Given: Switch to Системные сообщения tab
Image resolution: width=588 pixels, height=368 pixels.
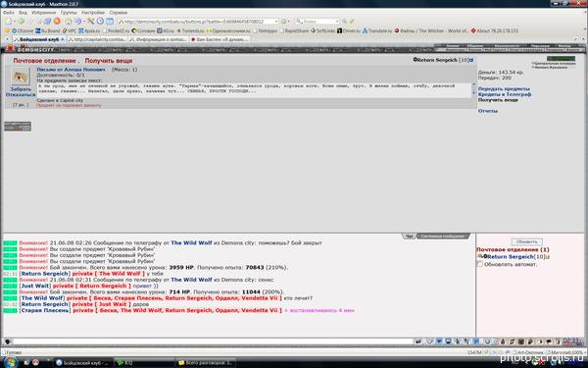Looking at the screenshot, I should coord(443,237).
